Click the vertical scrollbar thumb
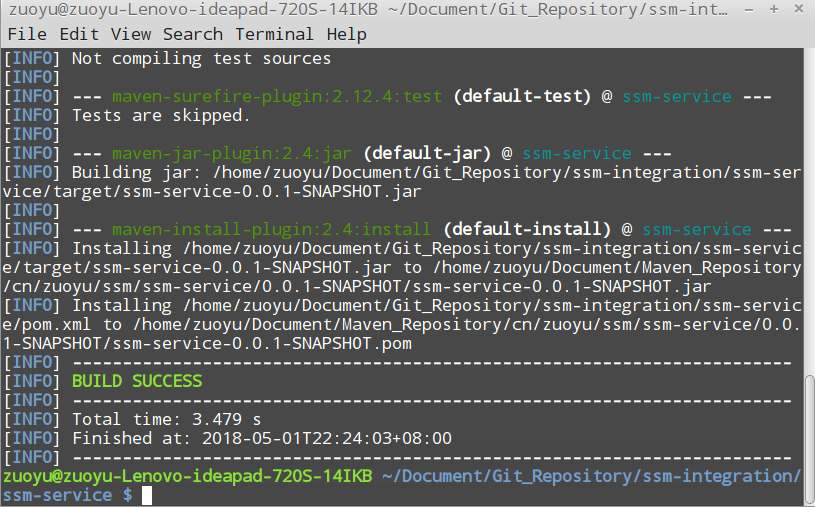815x507 pixels. (808, 440)
